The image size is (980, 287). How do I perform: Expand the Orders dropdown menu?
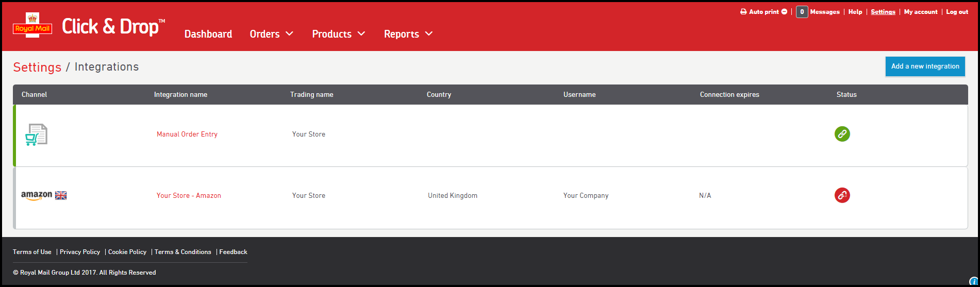[x=271, y=34]
